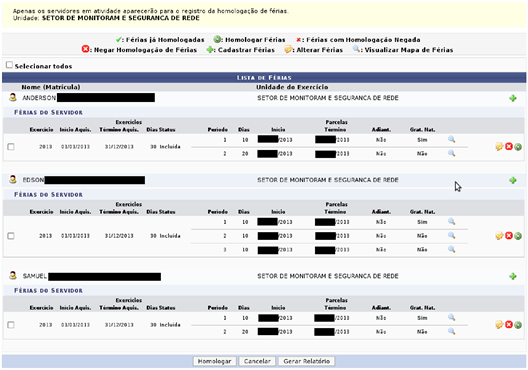
Task: Add vacation for SAMUEL with green plus
Action: [513, 276]
